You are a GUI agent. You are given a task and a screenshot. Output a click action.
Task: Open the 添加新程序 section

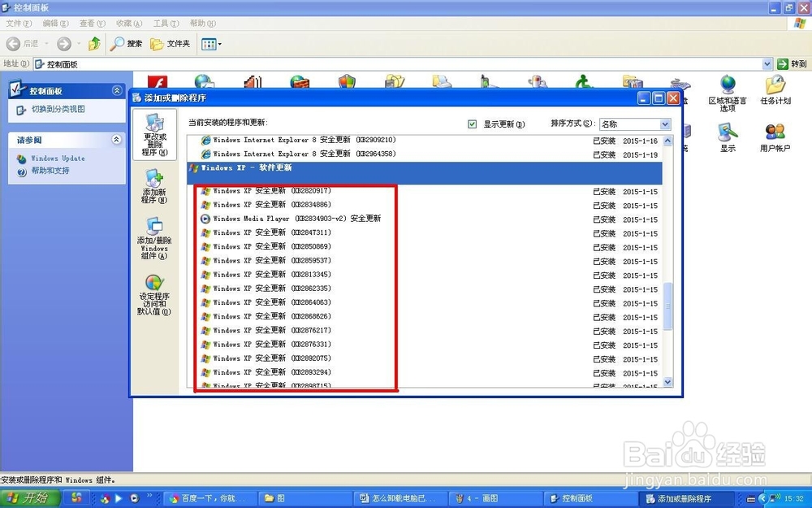154,187
